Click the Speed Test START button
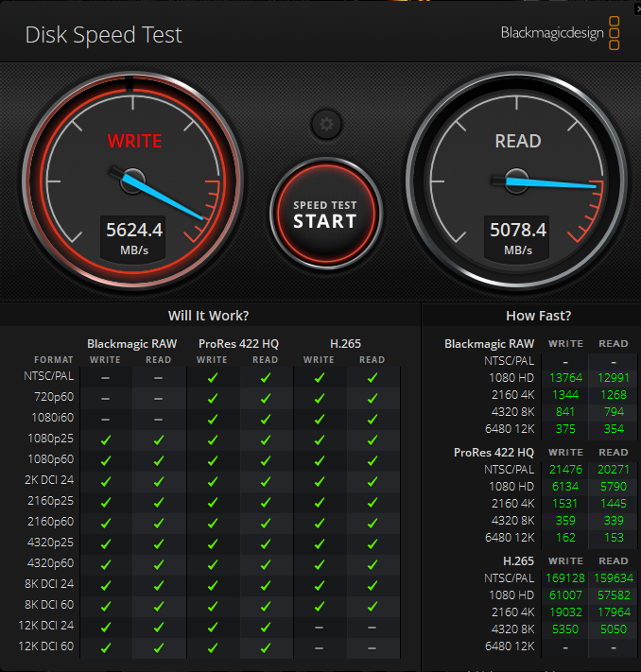Screen dimensions: 641x672 [x=326, y=214]
